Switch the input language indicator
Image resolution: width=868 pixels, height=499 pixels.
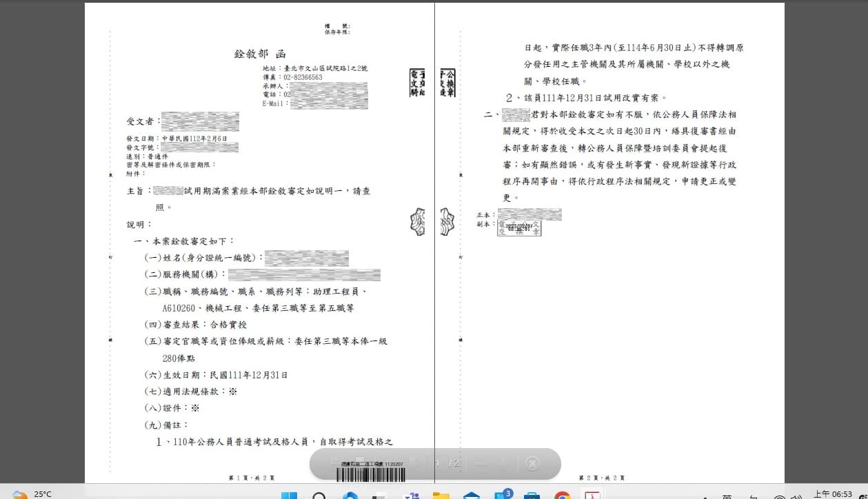coord(727,495)
